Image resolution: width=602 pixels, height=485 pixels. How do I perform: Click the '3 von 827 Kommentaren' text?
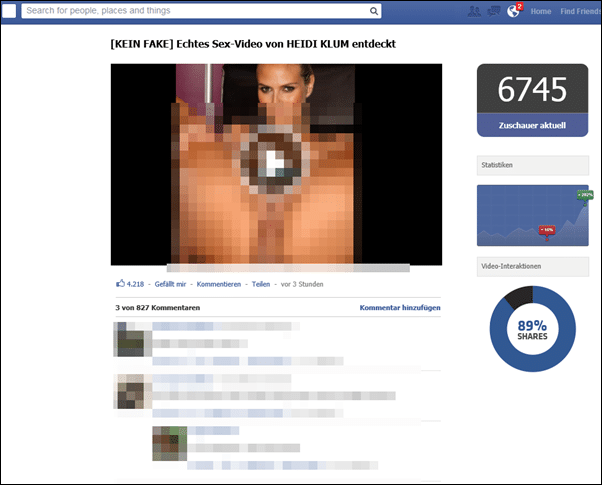(158, 308)
